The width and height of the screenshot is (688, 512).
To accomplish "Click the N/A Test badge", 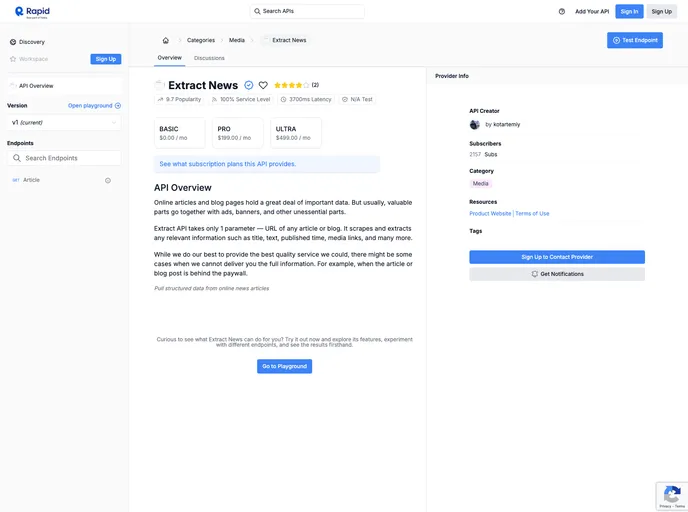I will [357, 100].
